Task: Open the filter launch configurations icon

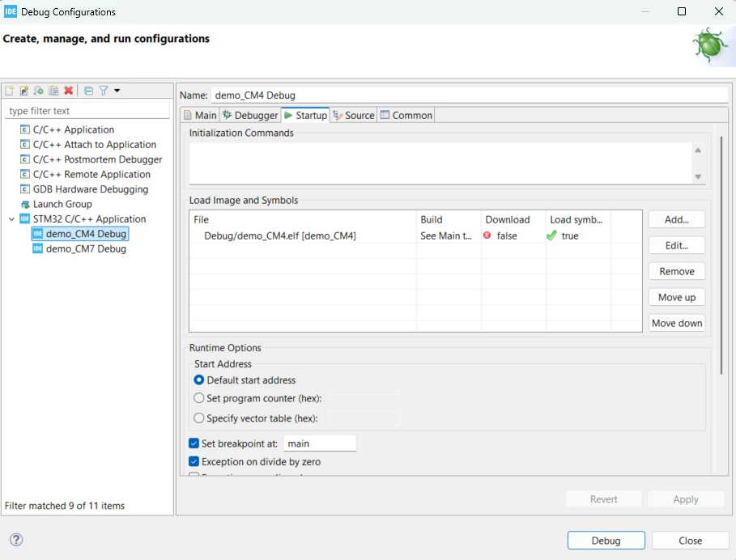Action: coord(104,91)
